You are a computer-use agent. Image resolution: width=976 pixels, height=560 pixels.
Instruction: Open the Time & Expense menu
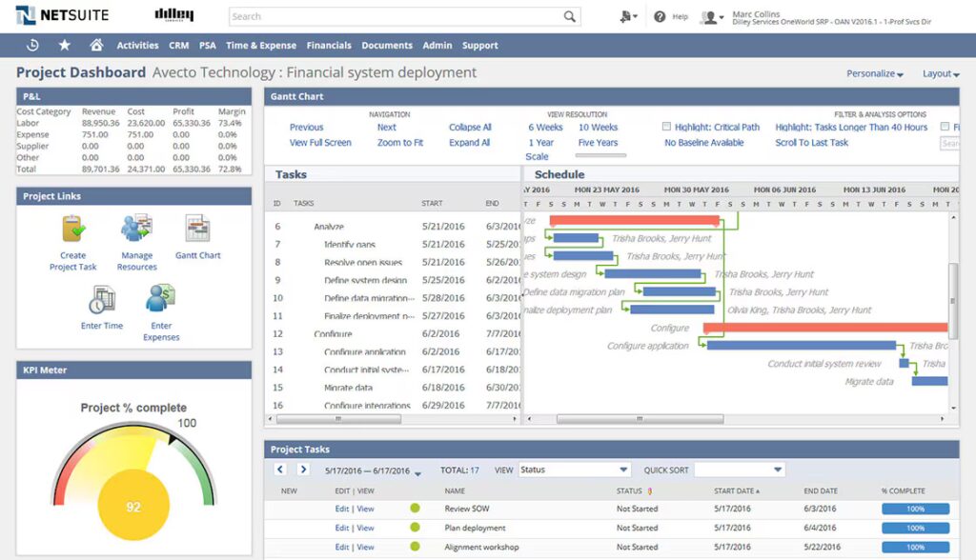click(261, 45)
